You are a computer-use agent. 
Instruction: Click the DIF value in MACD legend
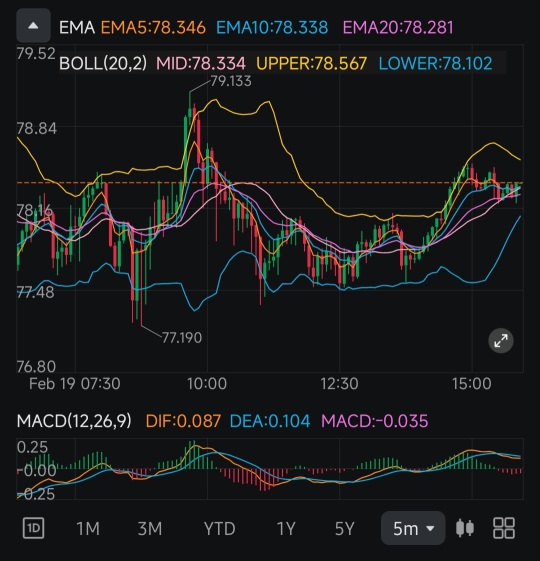[x=183, y=421]
